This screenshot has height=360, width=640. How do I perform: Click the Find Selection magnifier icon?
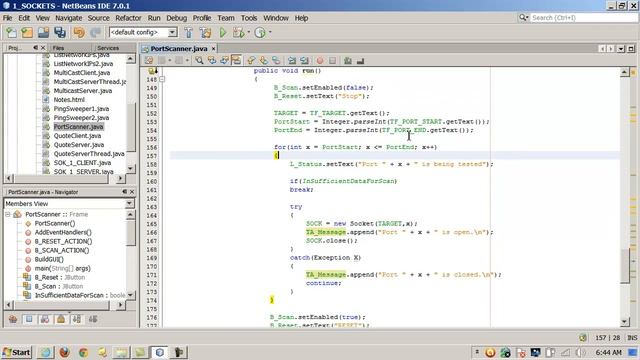tap(199, 60)
